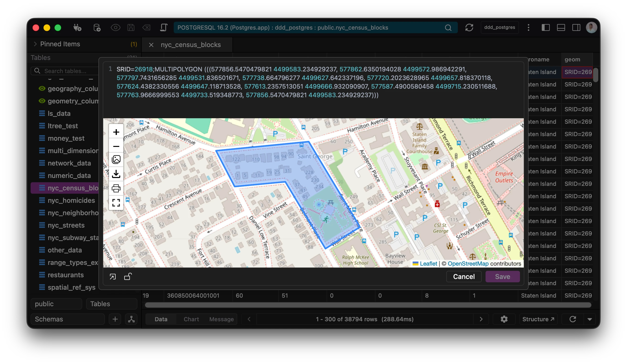Click the download map icon

[x=116, y=174]
